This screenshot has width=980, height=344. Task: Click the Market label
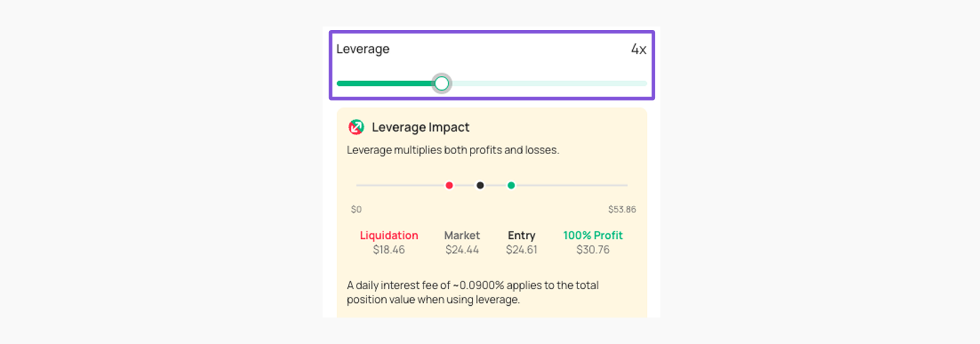tap(462, 235)
